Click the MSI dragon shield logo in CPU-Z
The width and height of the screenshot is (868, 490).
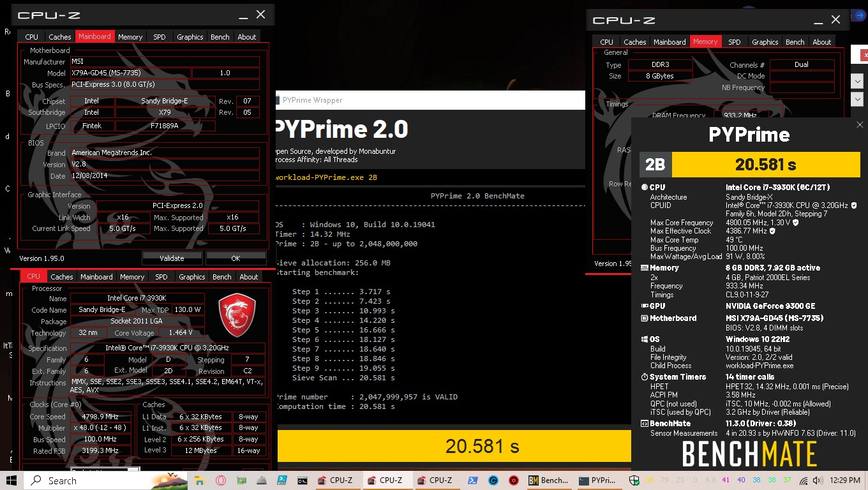point(237,315)
